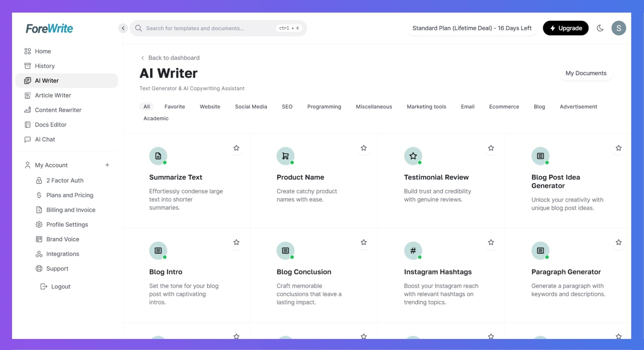Click the AI Writer sidebar icon

(x=28, y=80)
